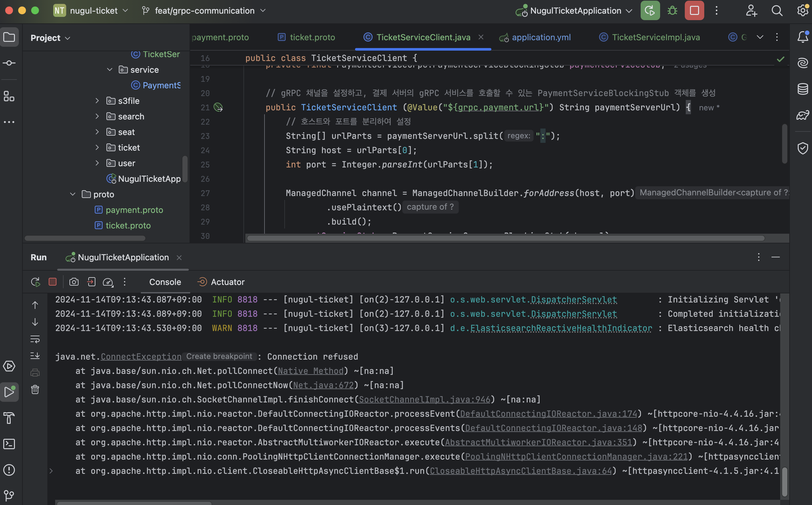This screenshot has height=505, width=812.
Task: Select the Console tab
Action: point(165,282)
